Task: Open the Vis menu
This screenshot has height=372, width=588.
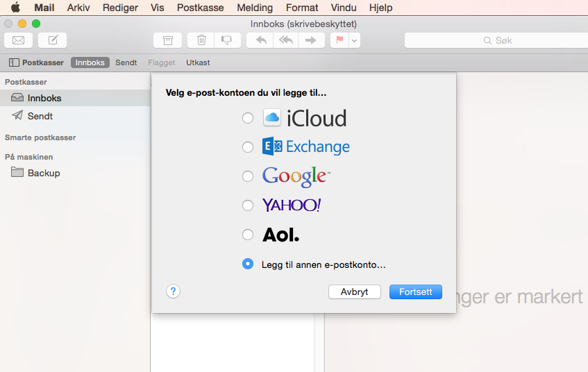Action: (158, 8)
